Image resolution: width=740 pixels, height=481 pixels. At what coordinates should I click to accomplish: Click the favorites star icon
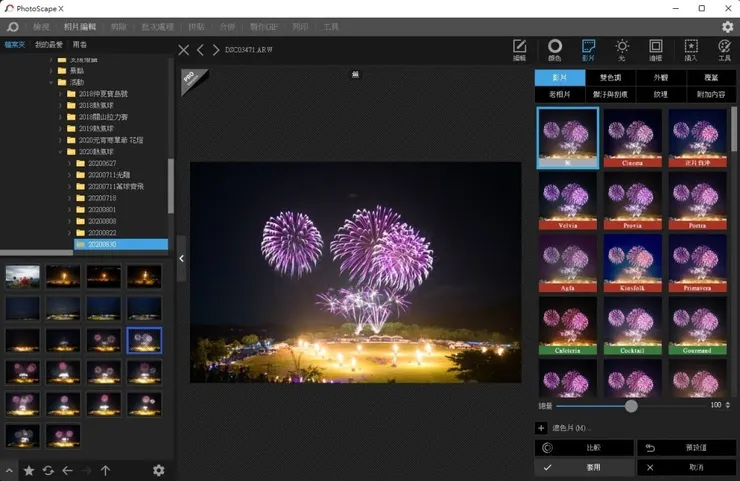pos(29,470)
